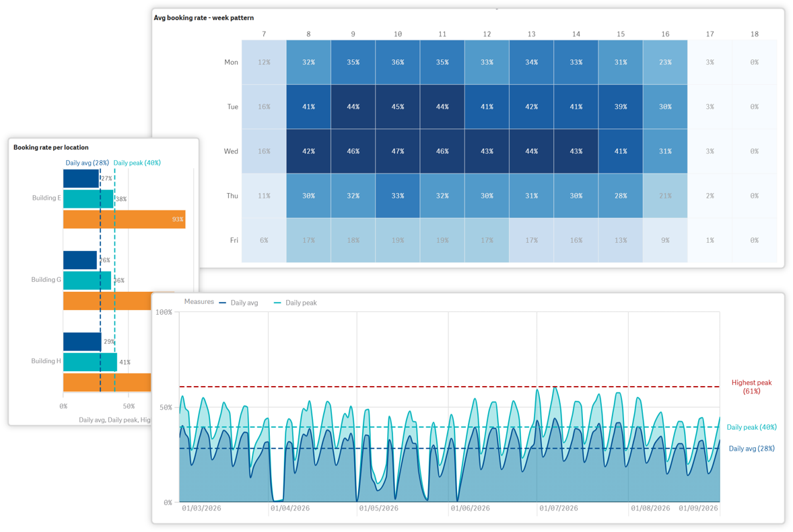Click the 01/03/2026 date on the x-axis

(x=201, y=508)
